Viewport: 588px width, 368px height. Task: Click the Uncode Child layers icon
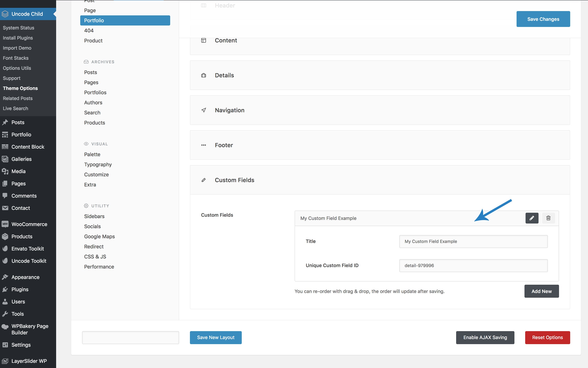tap(5, 14)
